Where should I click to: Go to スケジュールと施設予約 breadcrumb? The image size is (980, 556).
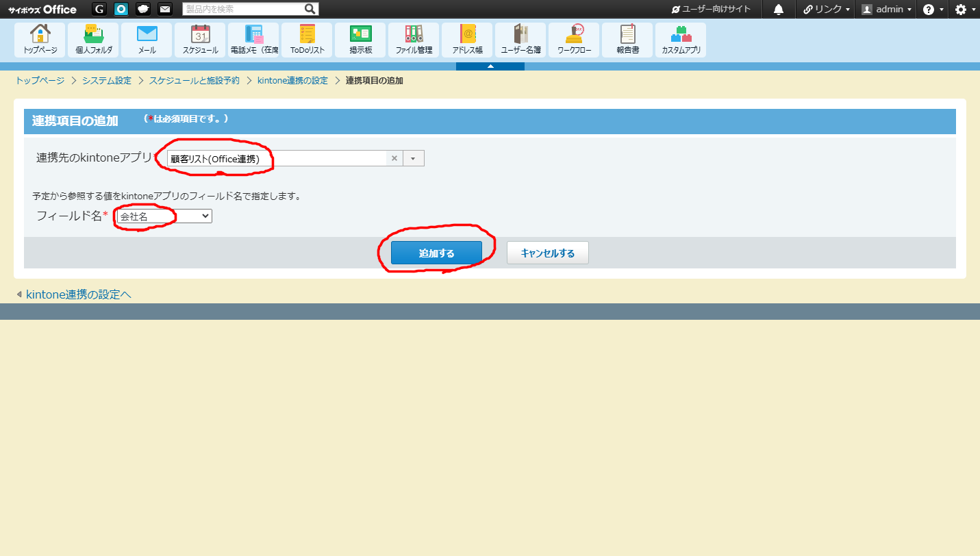pos(194,81)
